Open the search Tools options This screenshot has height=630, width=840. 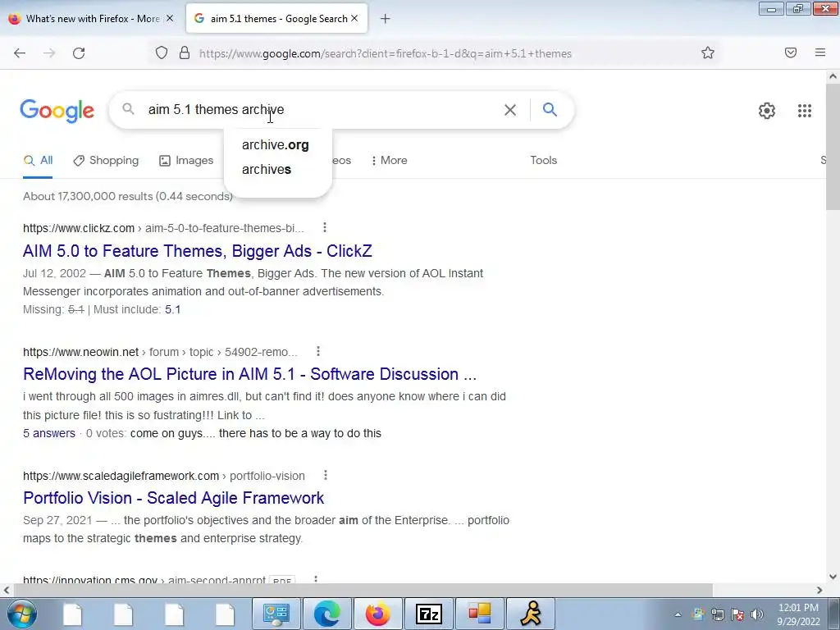tap(544, 160)
